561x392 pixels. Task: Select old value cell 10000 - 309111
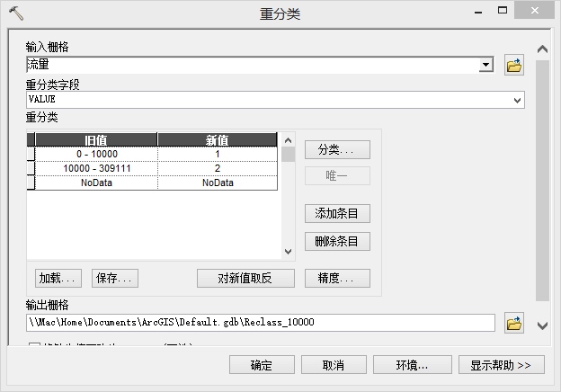tap(96, 168)
